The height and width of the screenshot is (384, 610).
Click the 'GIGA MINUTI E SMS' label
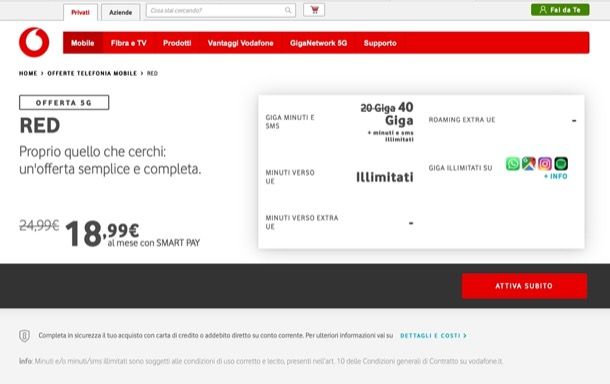coord(290,121)
